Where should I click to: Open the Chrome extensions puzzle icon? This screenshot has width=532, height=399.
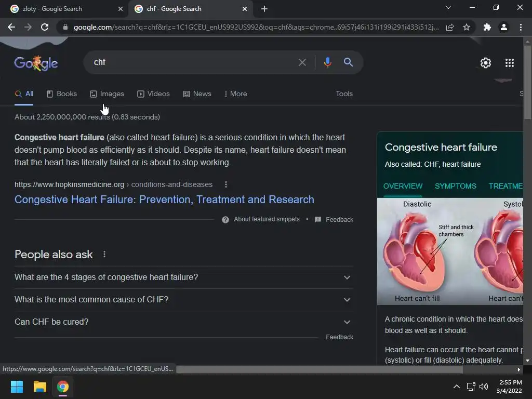point(487,27)
